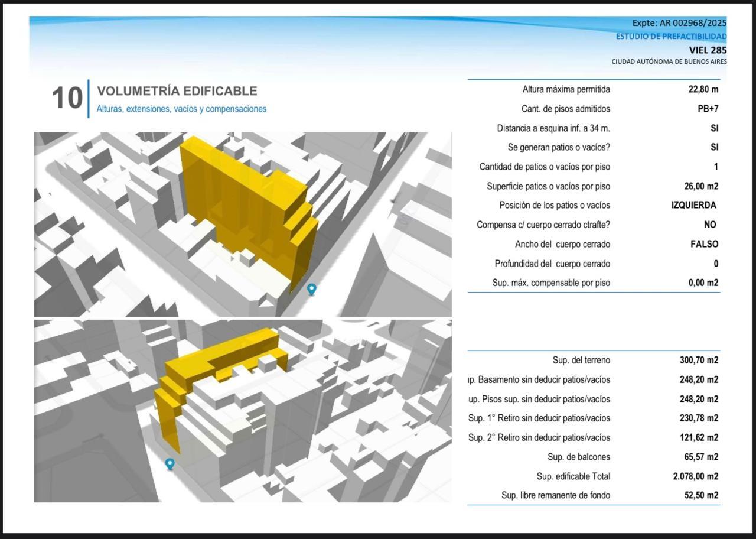Click the ESTUDIO DE PREFACTIBILIDAD header text
This screenshot has height=539, width=756.
(671, 36)
